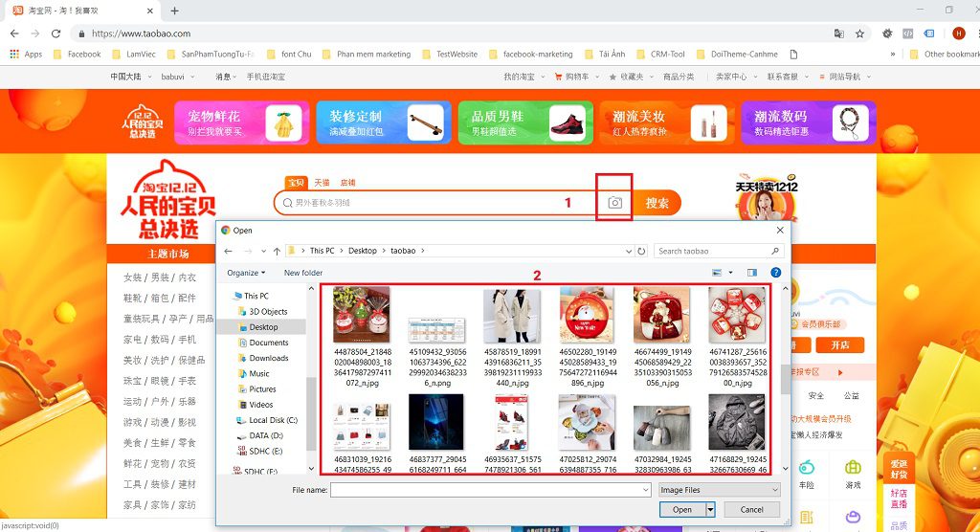
Task: Select DATA (D:) drive in tree
Action: point(265,435)
